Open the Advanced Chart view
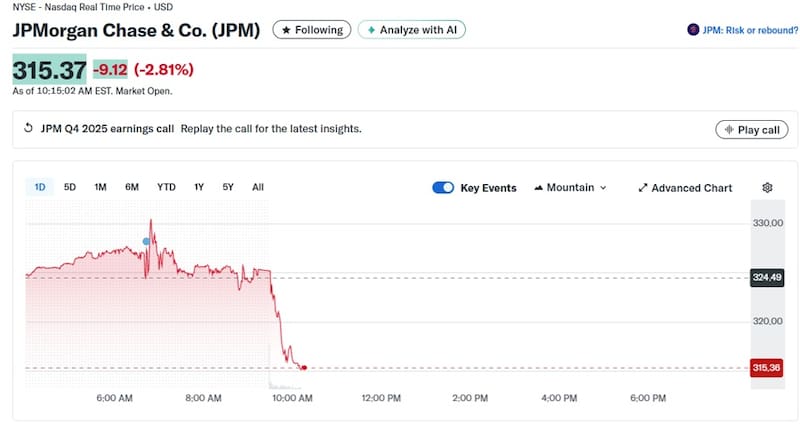 (x=685, y=188)
